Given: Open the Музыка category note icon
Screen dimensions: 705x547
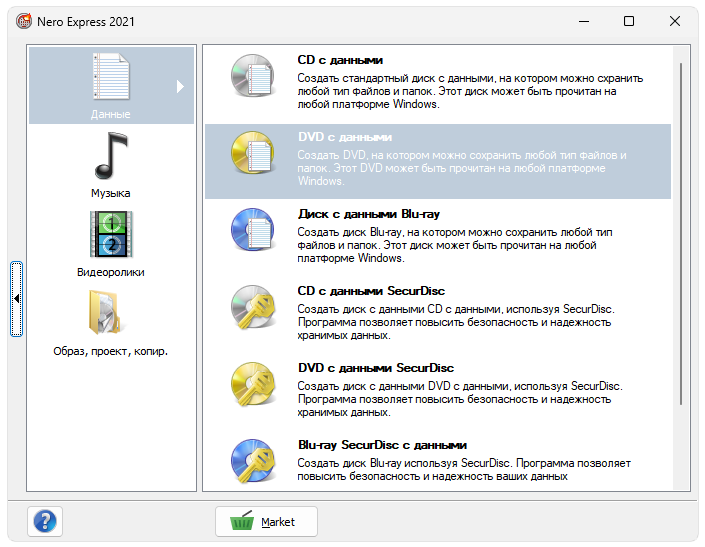Looking at the screenshot, I should [x=111, y=156].
